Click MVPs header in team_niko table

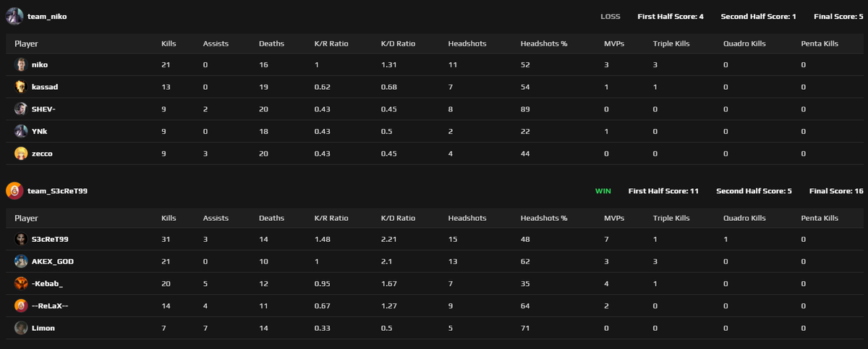click(614, 43)
